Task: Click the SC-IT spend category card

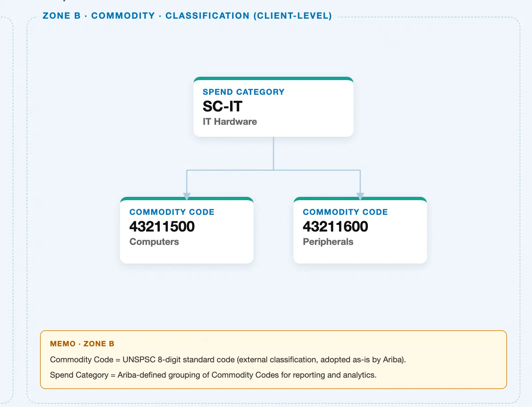Action: 273,107
